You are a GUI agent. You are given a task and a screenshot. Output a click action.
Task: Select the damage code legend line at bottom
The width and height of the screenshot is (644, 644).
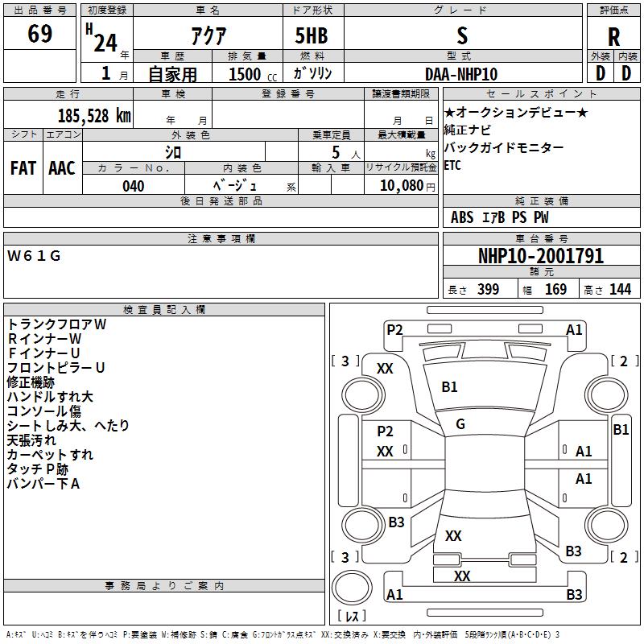pyautogui.click(x=283, y=634)
